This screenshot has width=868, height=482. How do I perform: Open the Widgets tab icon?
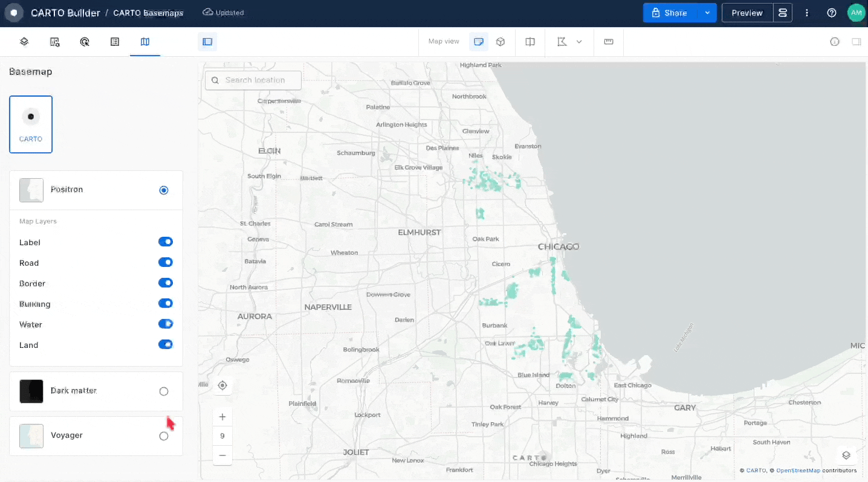tap(54, 42)
